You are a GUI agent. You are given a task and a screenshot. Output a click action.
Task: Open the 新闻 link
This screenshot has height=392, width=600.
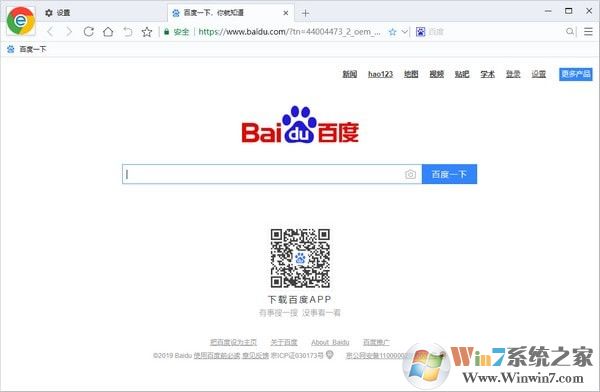(x=350, y=74)
